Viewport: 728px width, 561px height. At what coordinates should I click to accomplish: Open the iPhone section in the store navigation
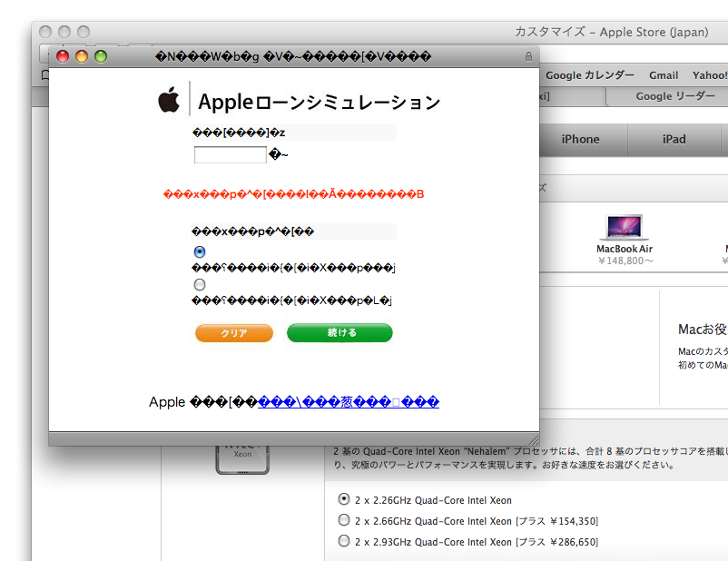(x=580, y=139)
